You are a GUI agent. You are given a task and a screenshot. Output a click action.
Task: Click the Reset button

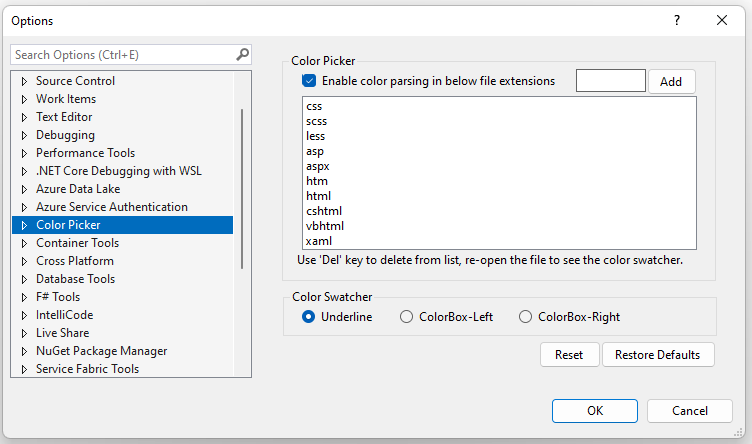tap(569, 355)
